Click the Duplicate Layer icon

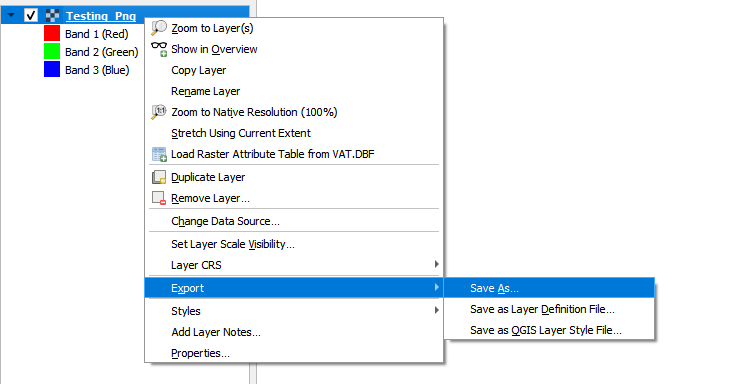point(159,177)
